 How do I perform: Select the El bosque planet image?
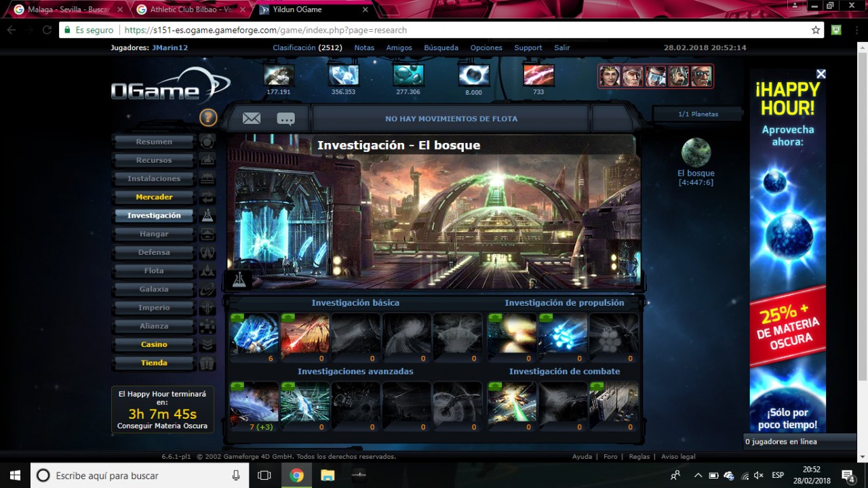coord(696,152)
